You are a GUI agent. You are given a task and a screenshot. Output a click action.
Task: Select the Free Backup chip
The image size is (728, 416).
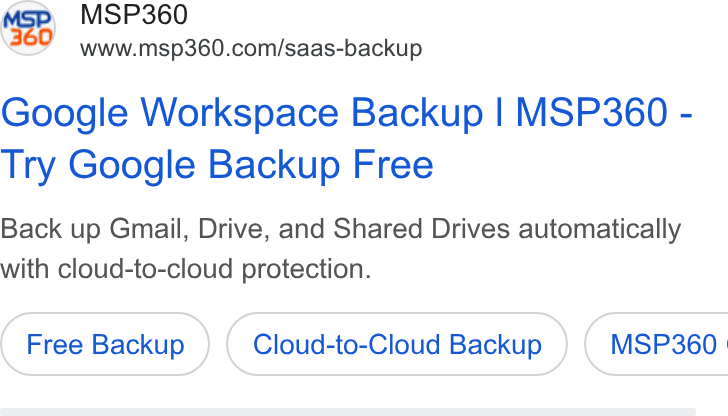pyautogui.click(x=105, y=344)
